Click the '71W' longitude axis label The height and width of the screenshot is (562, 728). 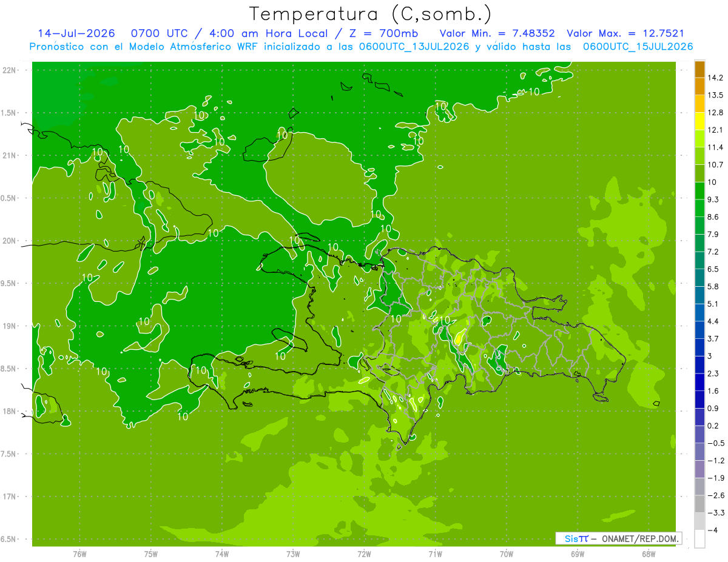435,554
